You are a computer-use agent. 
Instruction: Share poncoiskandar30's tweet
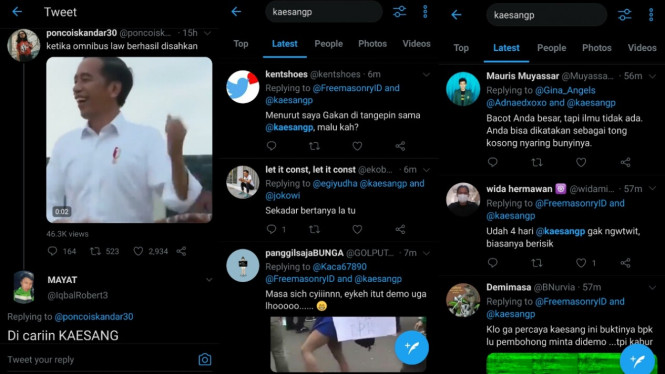181,251
